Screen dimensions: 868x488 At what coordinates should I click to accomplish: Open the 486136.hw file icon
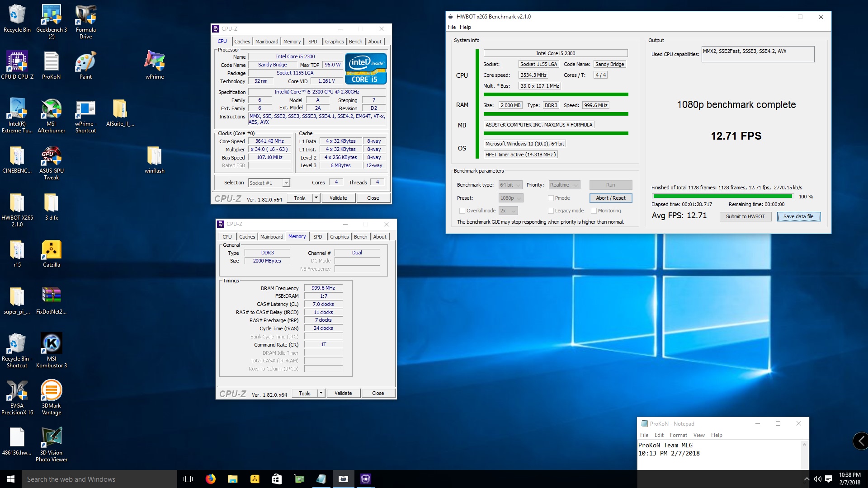17,442
